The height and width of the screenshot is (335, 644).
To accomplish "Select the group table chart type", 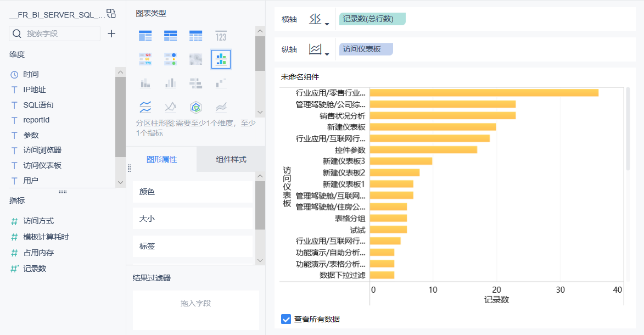I will (145, 36).
